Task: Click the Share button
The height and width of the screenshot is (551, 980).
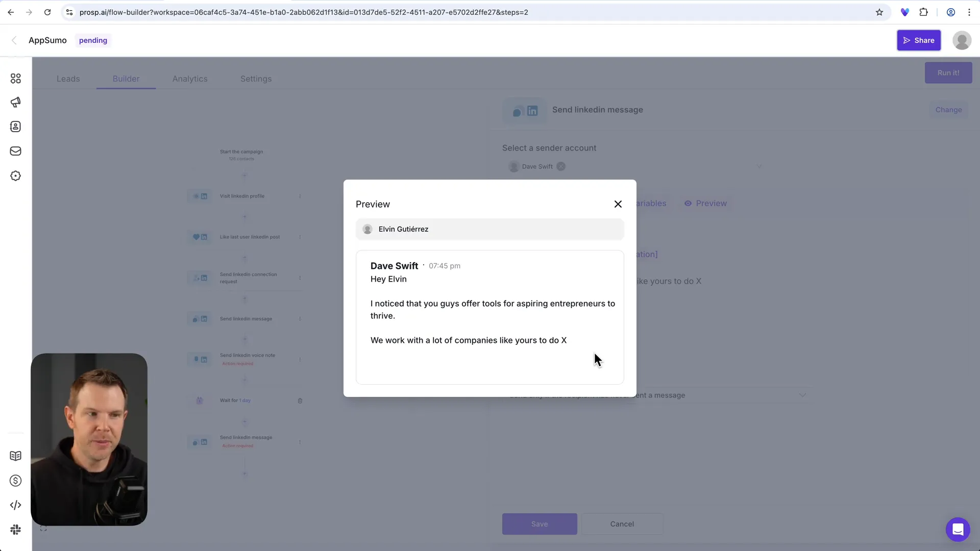Action: [918, 40]
